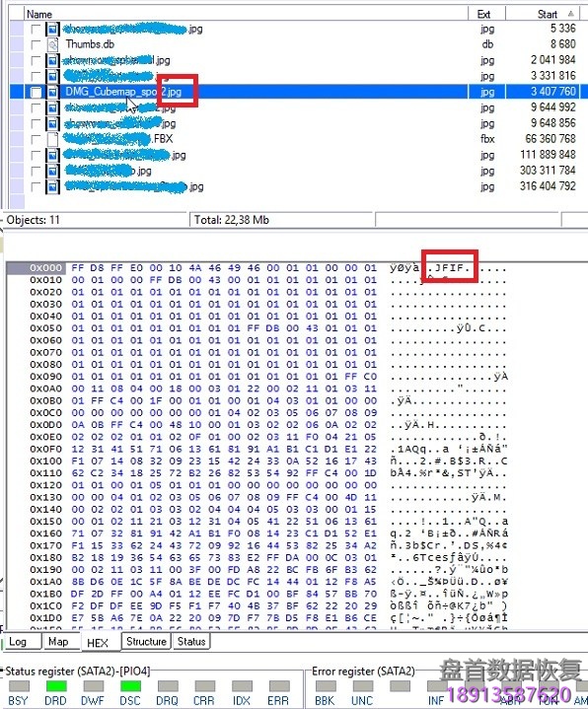Click image icon of file starting at 2 041 984

pyautogui.click(x=52, y=60)
